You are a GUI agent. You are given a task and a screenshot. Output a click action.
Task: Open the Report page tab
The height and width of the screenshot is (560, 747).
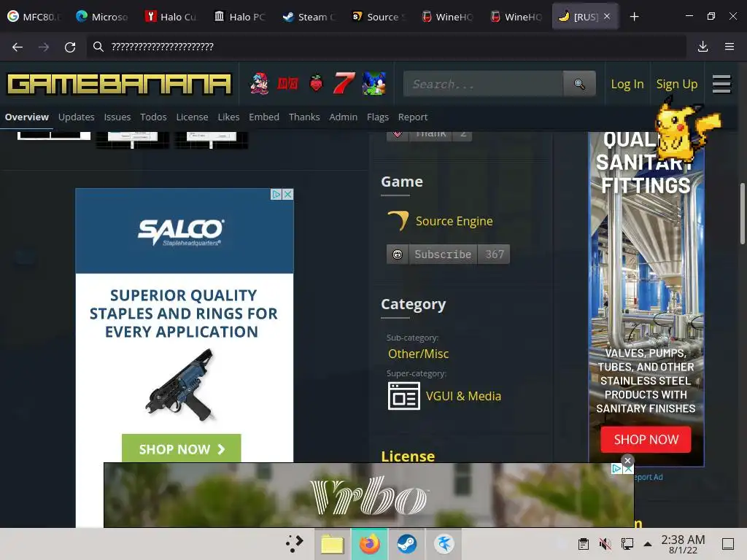coord(413,117)
